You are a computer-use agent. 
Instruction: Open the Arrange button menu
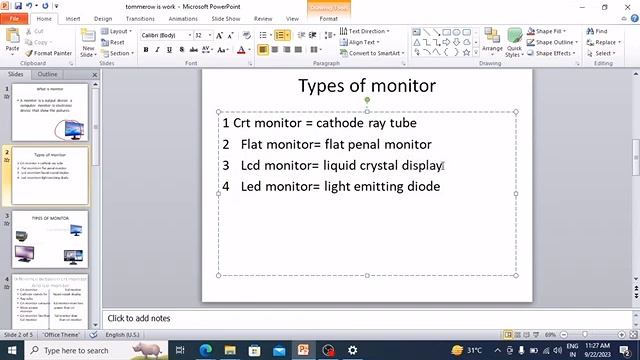click(492, 41)
